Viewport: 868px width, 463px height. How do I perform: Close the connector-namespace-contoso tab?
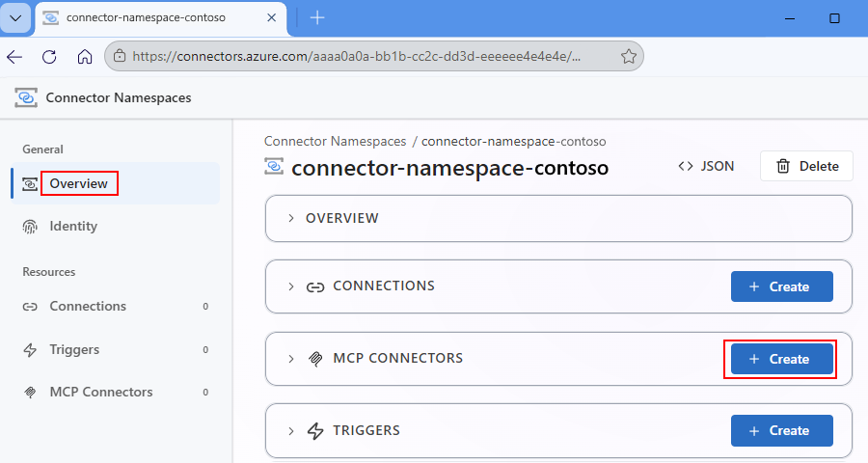coord(271,17)
